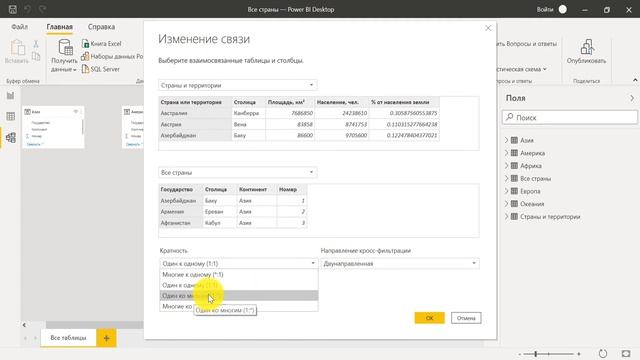Click the Undo arrow in title bar
Image resolution: width=640 pixels, height=360 pixels.
[x=27, y=9]
